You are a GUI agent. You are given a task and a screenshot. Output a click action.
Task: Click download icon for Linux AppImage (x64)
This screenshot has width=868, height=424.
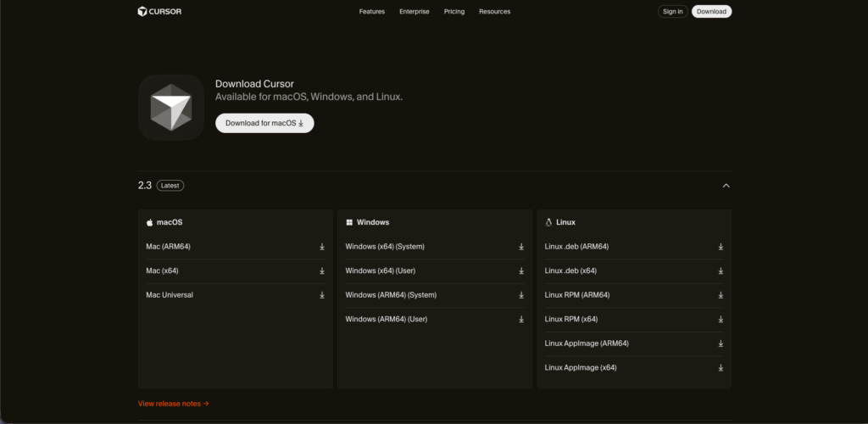tap(721, 368)
